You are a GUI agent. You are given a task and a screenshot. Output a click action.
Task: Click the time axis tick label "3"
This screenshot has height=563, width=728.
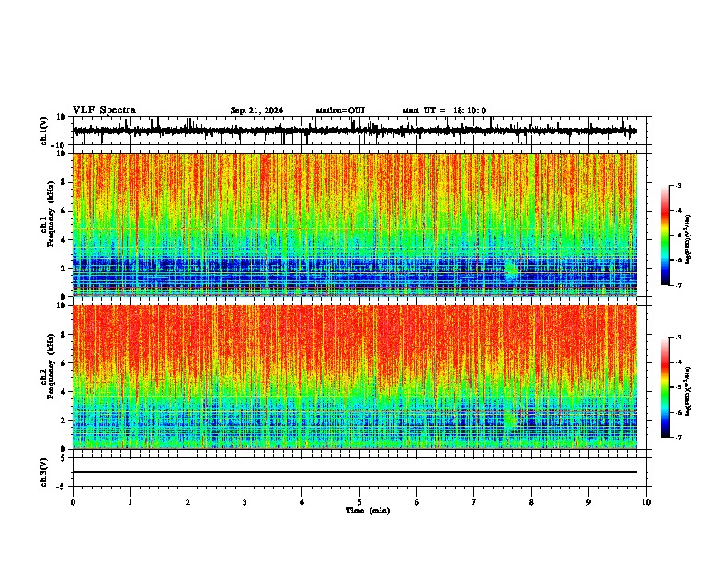[245, 502]
